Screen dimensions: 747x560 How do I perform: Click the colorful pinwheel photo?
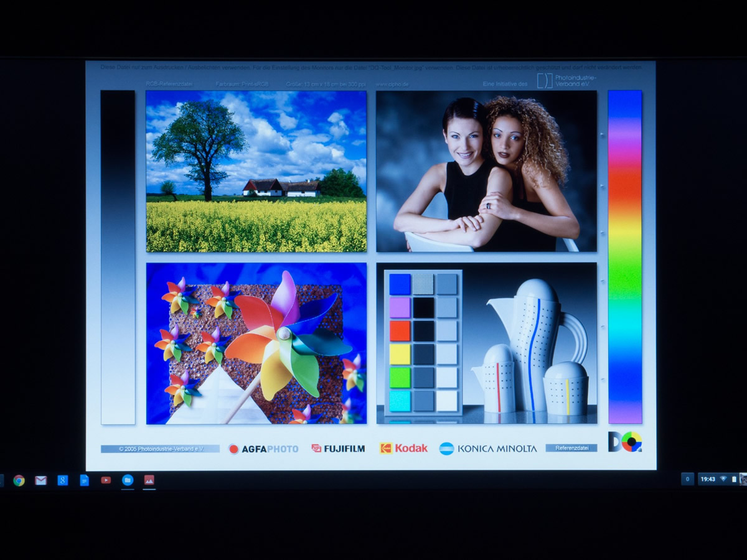pyautogui.click(x=256, y=343)
